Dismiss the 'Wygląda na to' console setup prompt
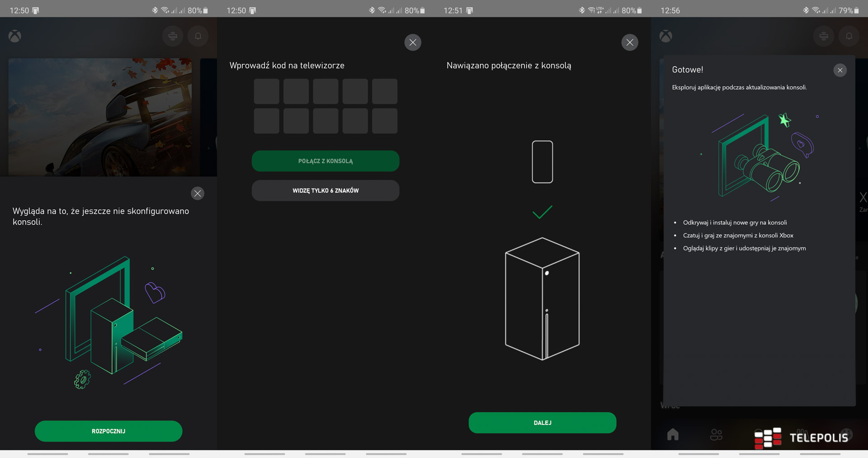868x458 pixels. pos(198,194)
